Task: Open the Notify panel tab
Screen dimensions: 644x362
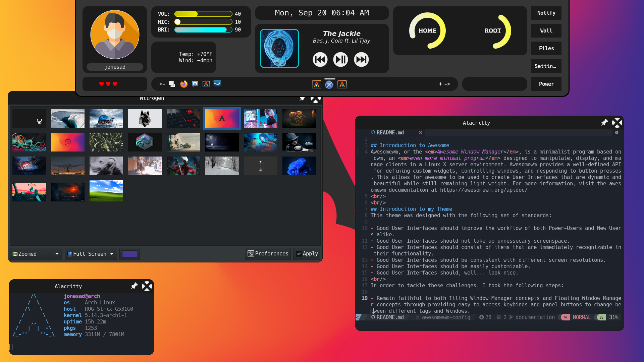Action: pyautogui.click(x=546, y=13)
